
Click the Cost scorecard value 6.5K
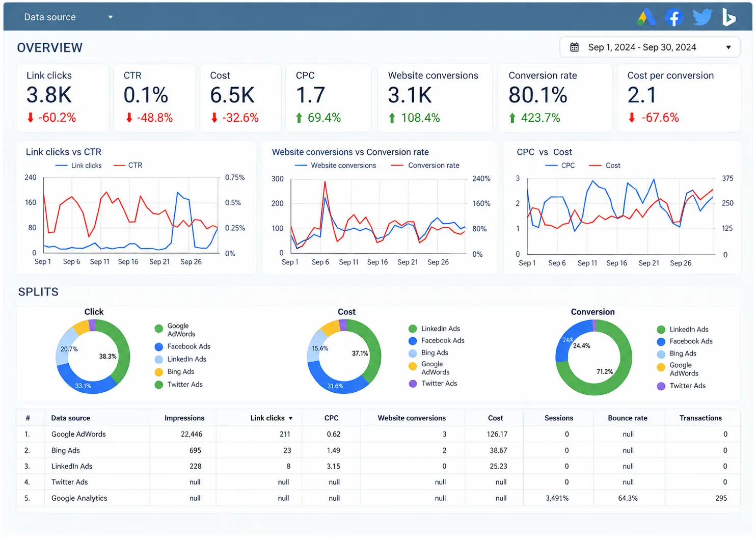click(x=232, y=95)
